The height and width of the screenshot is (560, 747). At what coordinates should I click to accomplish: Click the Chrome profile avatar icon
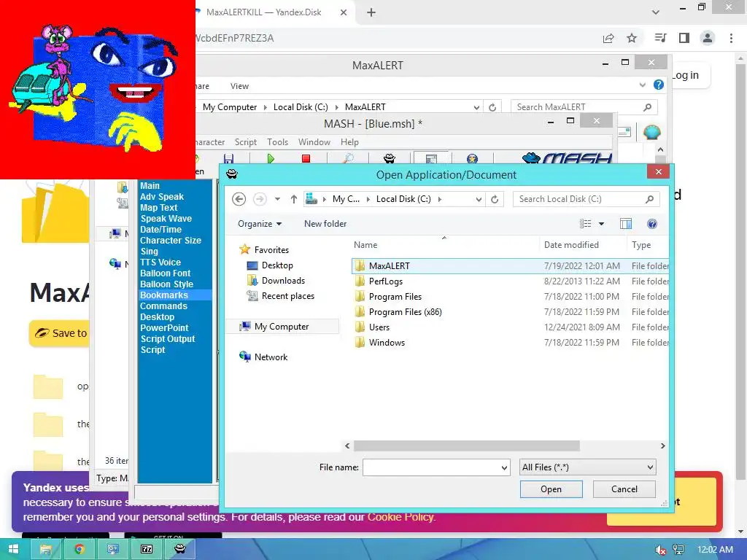(x=708, y=38)
